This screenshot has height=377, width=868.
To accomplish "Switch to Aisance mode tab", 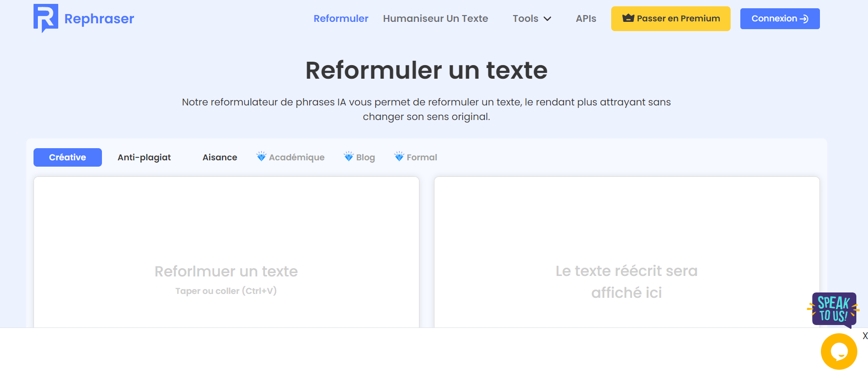I will 220,157.
